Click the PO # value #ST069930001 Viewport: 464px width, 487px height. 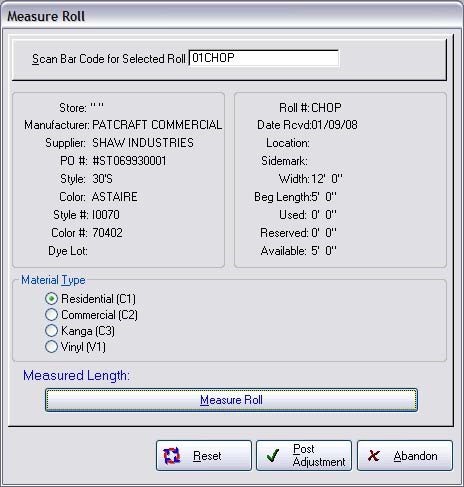(129, 161)
